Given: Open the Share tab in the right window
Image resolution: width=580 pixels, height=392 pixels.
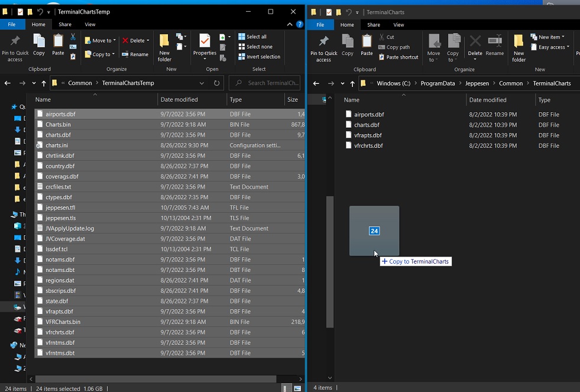Looking at the screenshot, I should [374, 24].
